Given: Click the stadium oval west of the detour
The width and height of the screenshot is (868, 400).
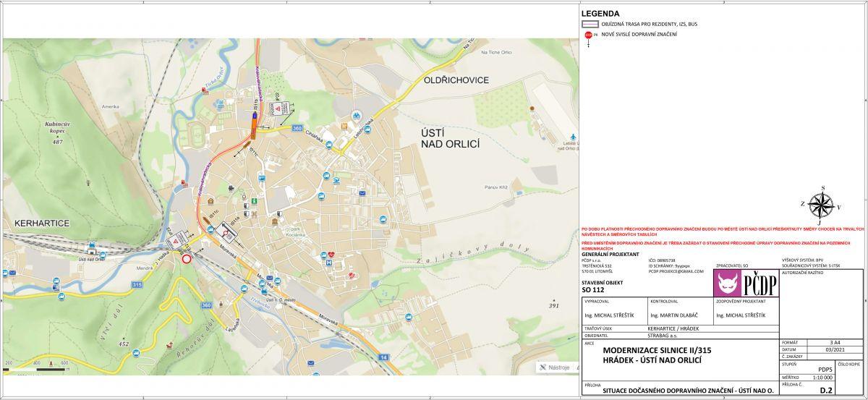Looking at the screenshot, I should [x=197, y=135].
